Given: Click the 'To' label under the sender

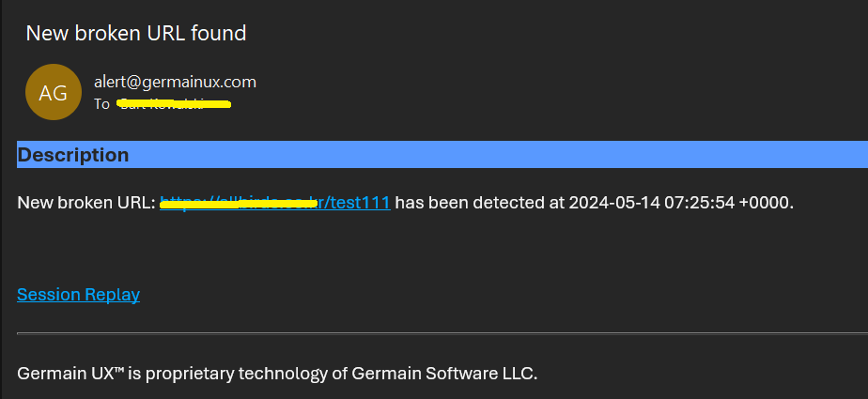Looking at the screenshot, I should [x=102, y=104].
